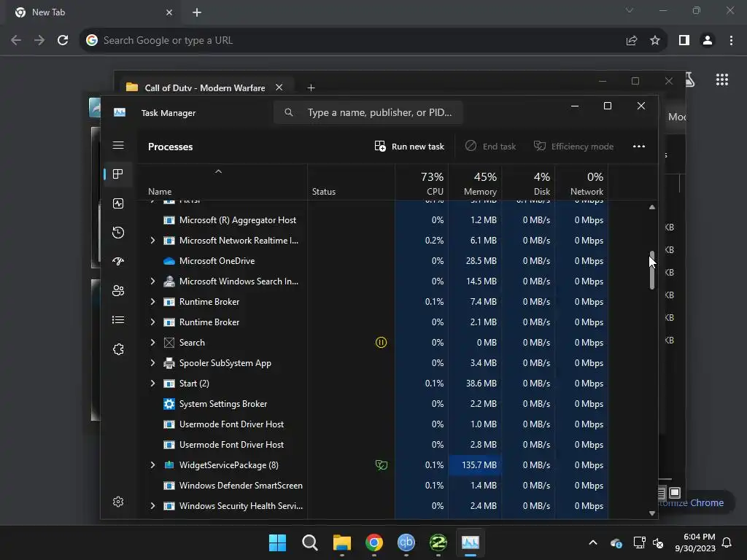The height and width of the screenshot is (560, 747).
Task: Open the Google apps grid icon
Action: 722,79
